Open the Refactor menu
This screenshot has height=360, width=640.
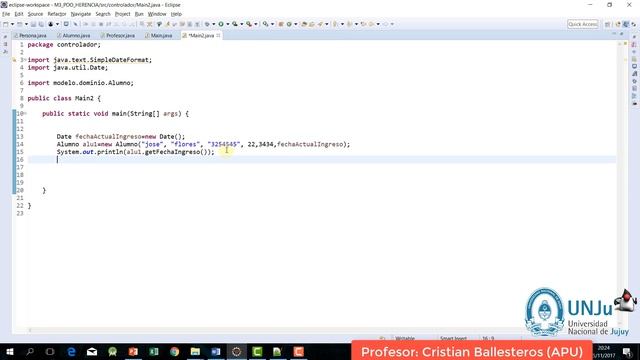click(57, 14)
